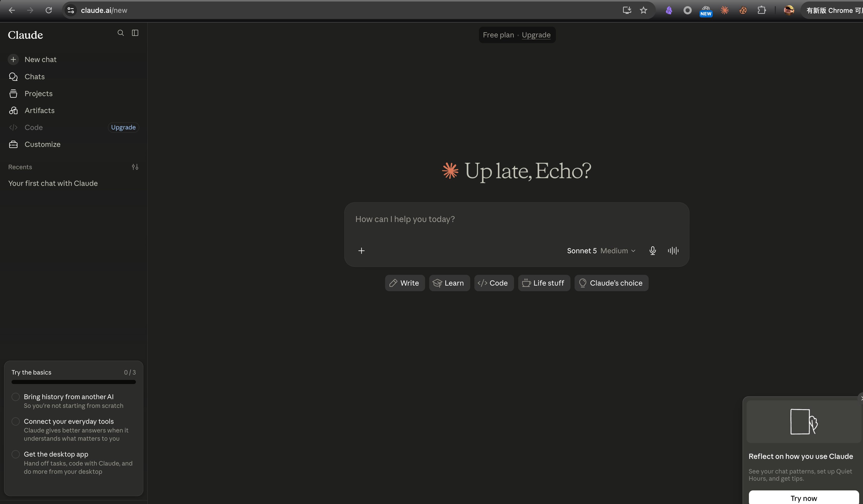Screen dimensions: 863x504
Task: Expand the Sonnet 5 Medium model selector
Action: (601, 251)
